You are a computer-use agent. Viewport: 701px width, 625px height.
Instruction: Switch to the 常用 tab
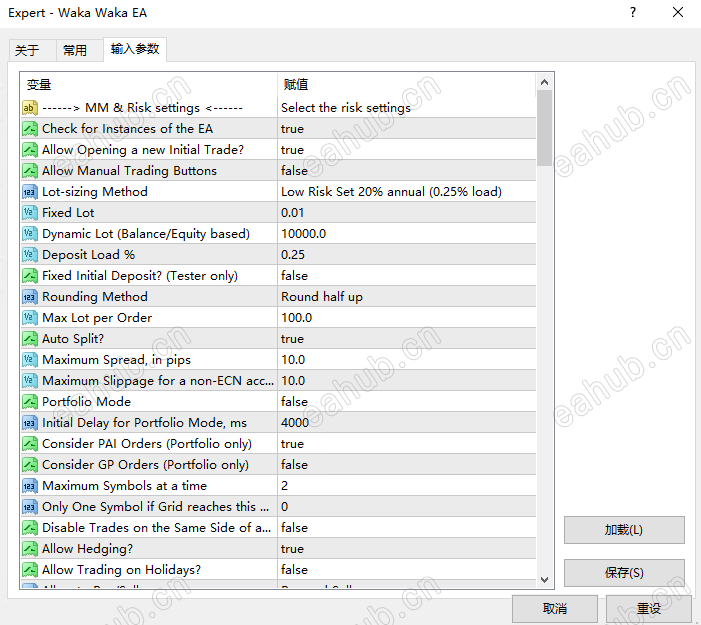(x=80, y=50)
